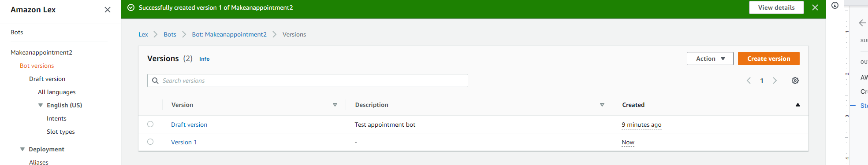The height and width of the screenshot is (165, 868).
Task: Focus the Search versions field
Action: (307, 81)
